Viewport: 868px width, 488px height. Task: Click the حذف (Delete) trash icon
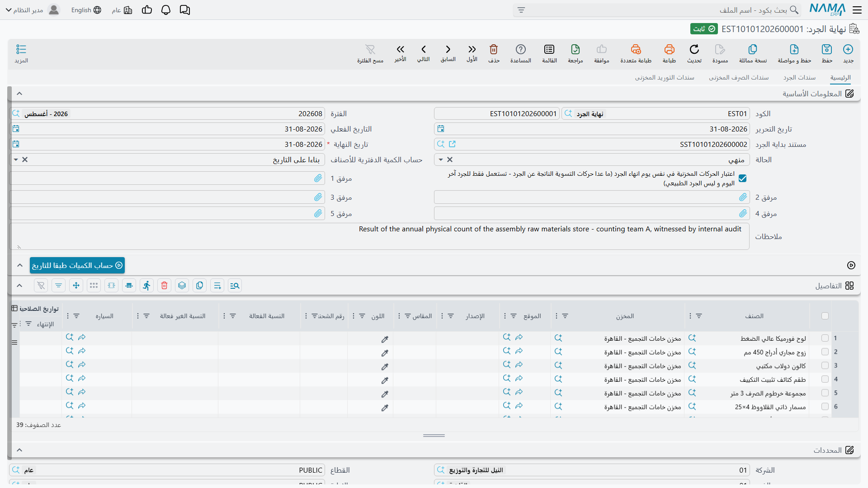(x=494, y=49)
